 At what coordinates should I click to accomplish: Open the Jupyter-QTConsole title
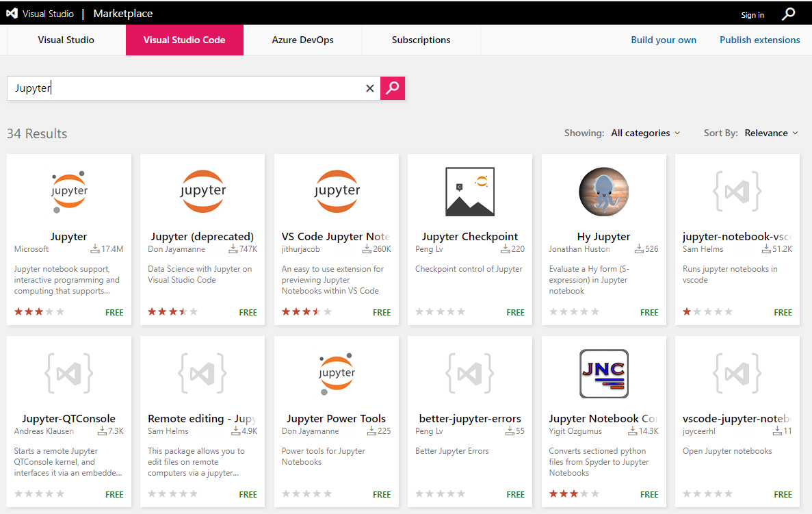click(69, 418)
